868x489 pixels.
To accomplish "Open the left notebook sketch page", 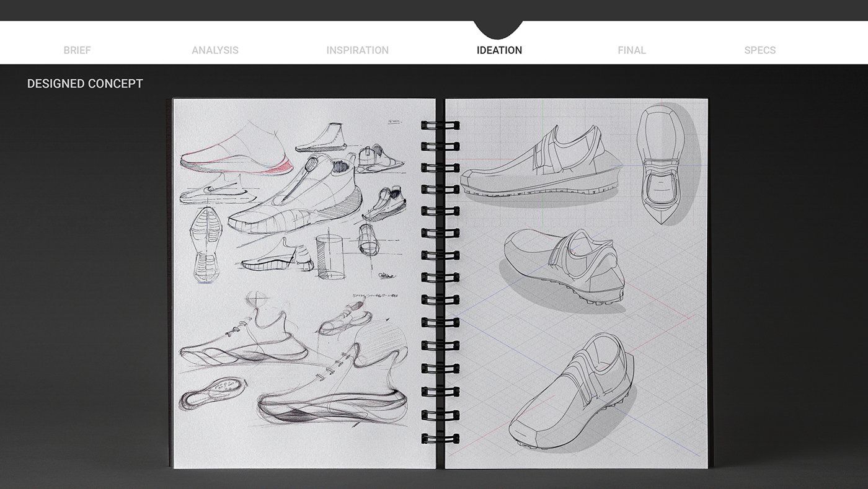I will click(x=304, y=283).
